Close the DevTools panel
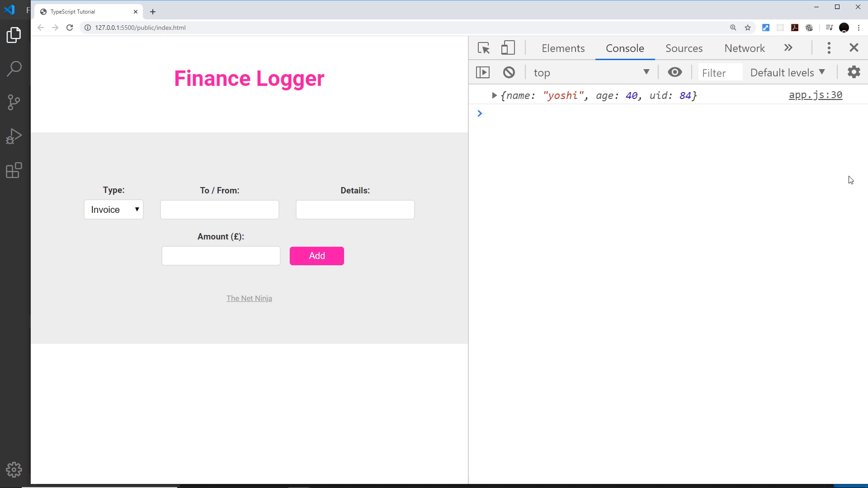Image resolution: width=868 pixels, height=488 pixels. click(854, 48)
